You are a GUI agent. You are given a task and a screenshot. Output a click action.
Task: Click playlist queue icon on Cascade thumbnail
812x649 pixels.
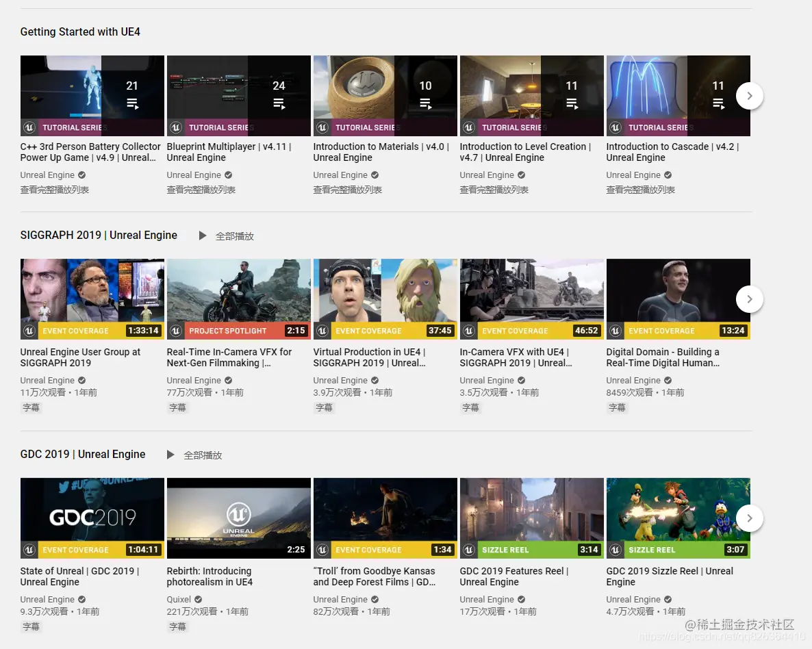(718, 103)
